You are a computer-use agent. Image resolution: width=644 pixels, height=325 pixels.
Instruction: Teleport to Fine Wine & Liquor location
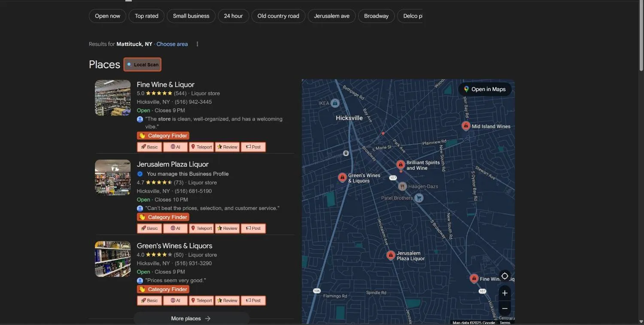[x=201, y=147]
